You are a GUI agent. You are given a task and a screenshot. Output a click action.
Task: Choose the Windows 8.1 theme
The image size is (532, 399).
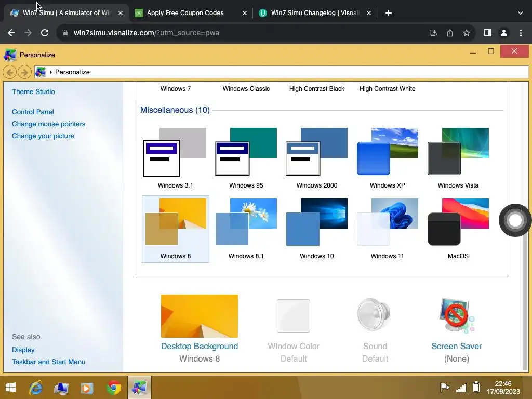click(x=246, y=229)
